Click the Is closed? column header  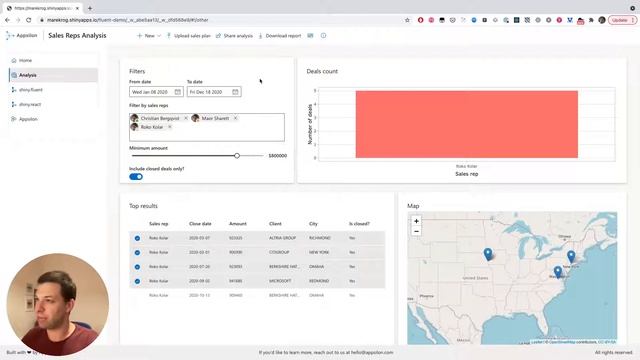[x=359, y=224]
